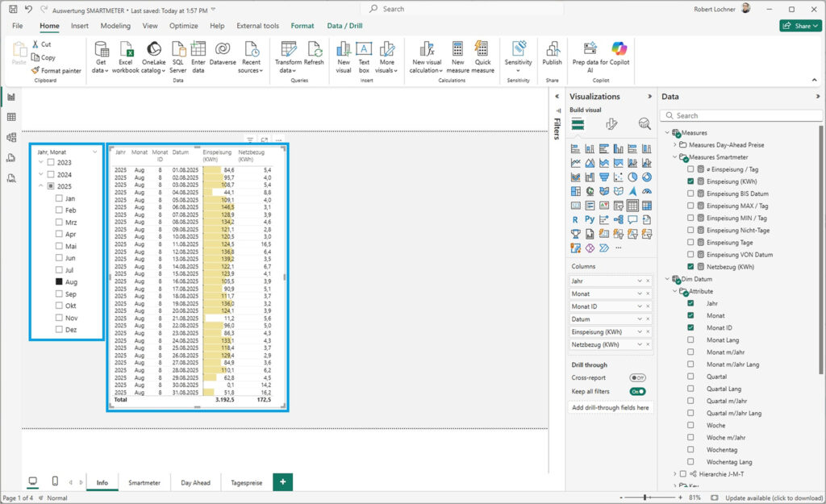
Task: Tick the Jan month checkbox
Action: point(59,198)
